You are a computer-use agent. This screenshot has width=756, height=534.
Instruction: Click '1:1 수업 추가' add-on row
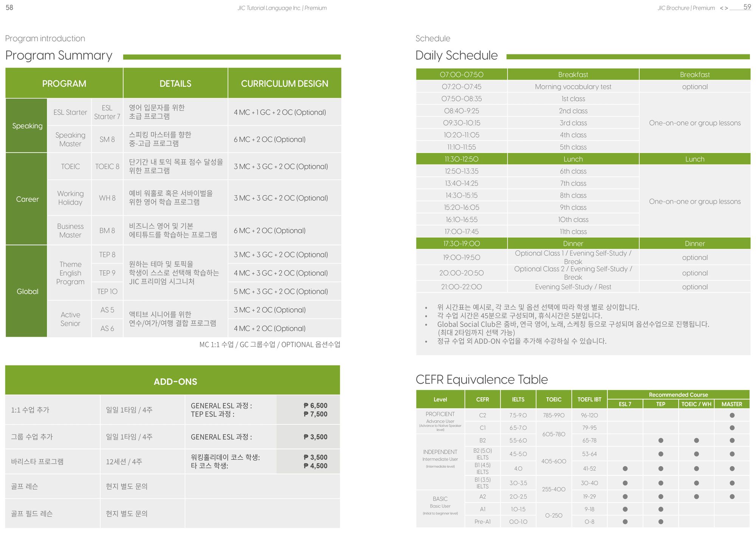tap(173, 409)
